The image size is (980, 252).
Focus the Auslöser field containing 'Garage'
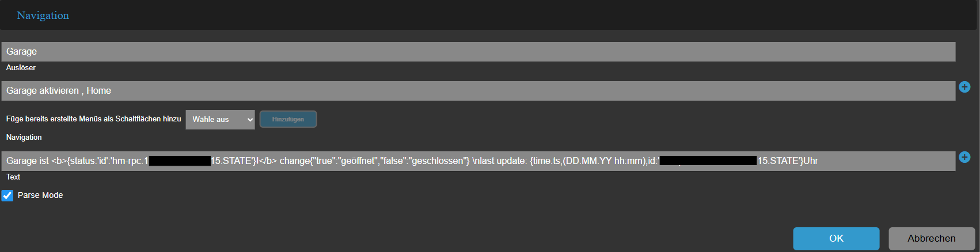click(478, 52)
